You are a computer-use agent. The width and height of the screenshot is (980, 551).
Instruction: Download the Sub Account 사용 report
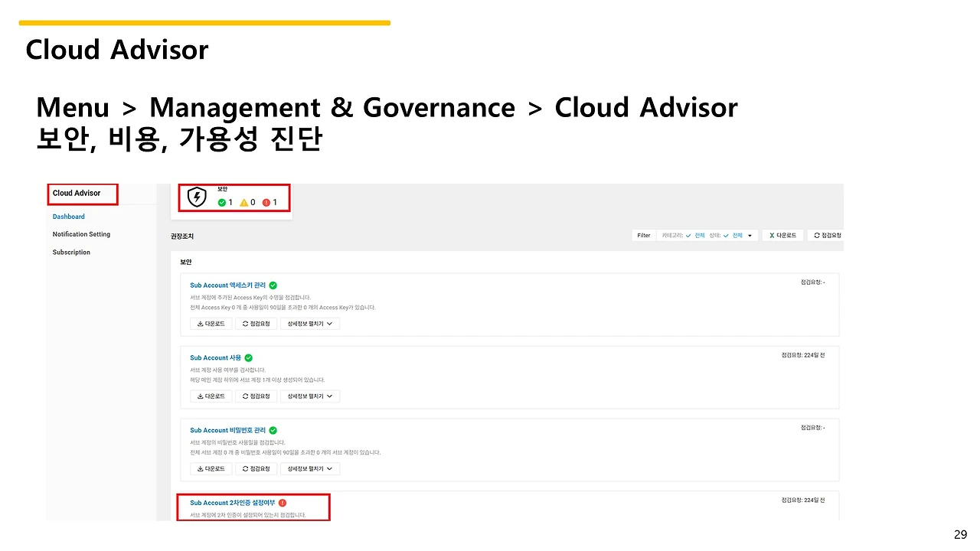coord(211,396)
